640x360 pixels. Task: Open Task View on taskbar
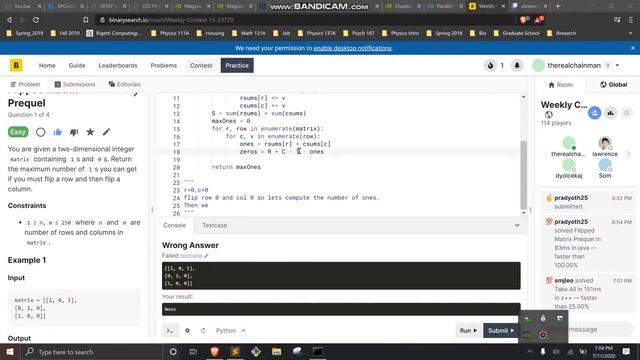193,351
